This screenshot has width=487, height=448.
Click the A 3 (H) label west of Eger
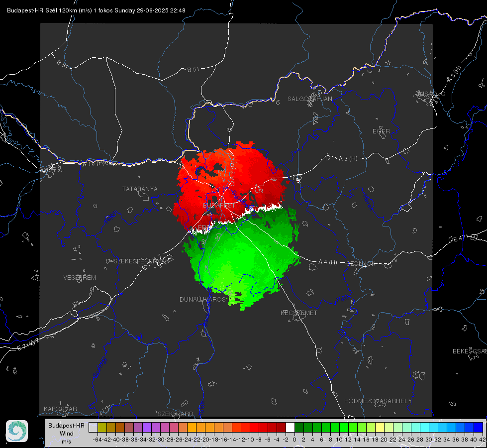pos(348,159)
